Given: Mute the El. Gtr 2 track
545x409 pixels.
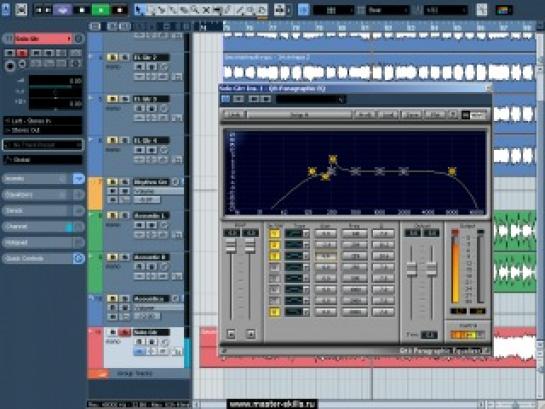Looking at the screenshot, I should [112, 57].
